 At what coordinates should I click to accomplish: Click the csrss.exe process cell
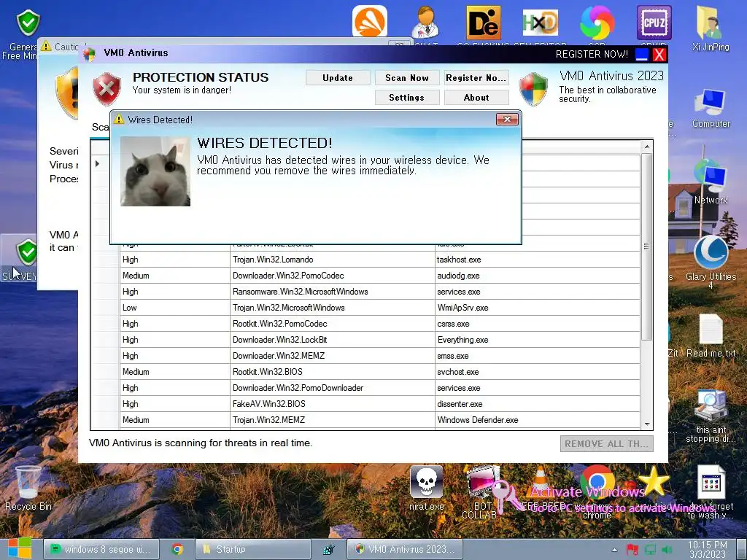[538, 324]
